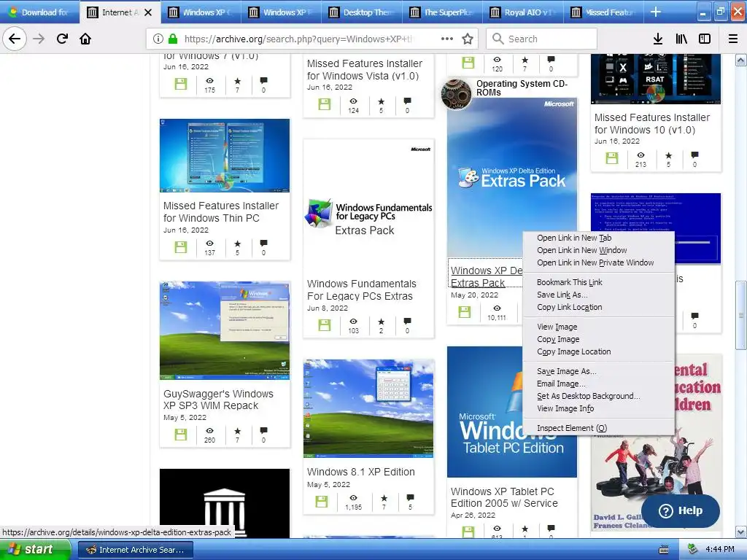Screen dimensions: 747x560
Task: Choose Open Link in New Window
Action: pos(598,250)
